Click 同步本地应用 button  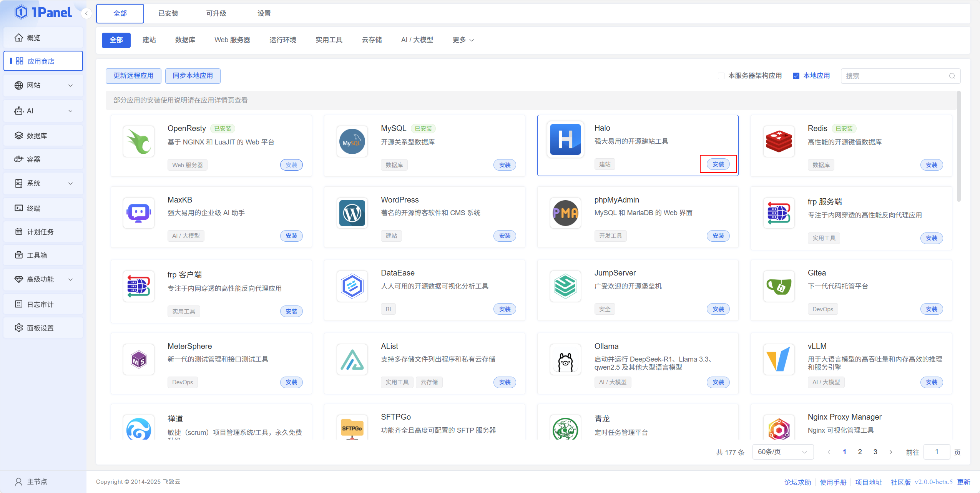coord(193,76)
